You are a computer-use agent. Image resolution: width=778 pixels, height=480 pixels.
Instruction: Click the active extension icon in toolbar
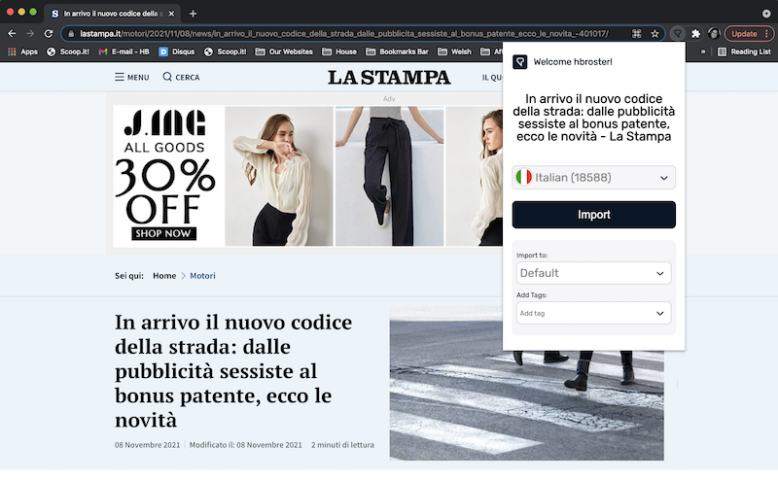tap(677, 33)
